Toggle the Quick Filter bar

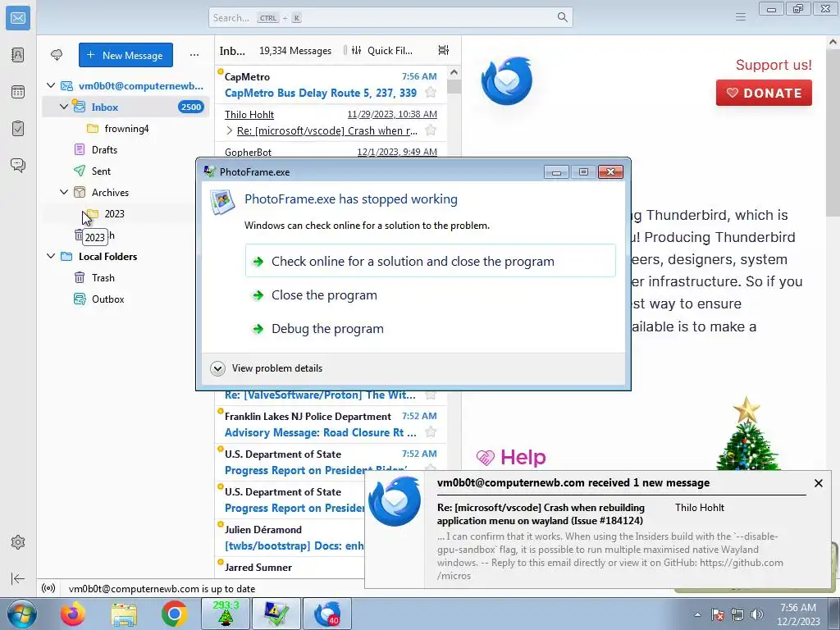pyautogui.click(x=381, y=50)
